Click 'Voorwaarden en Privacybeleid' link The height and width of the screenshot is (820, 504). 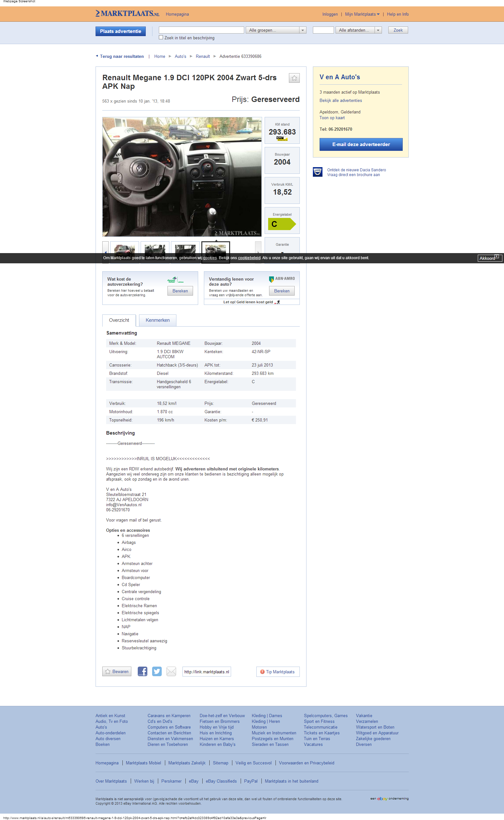(307, 763)
